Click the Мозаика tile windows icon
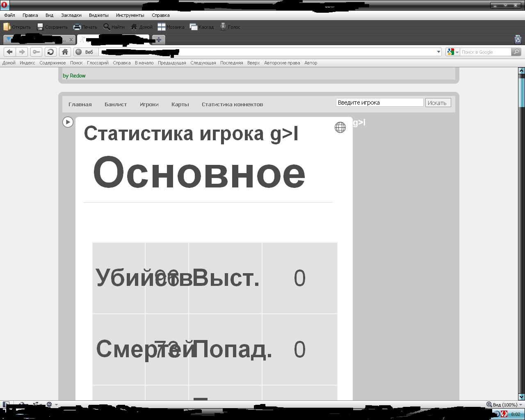Image resolution: width=525 pixels, height=420 pixels. (x=162, y=27)
